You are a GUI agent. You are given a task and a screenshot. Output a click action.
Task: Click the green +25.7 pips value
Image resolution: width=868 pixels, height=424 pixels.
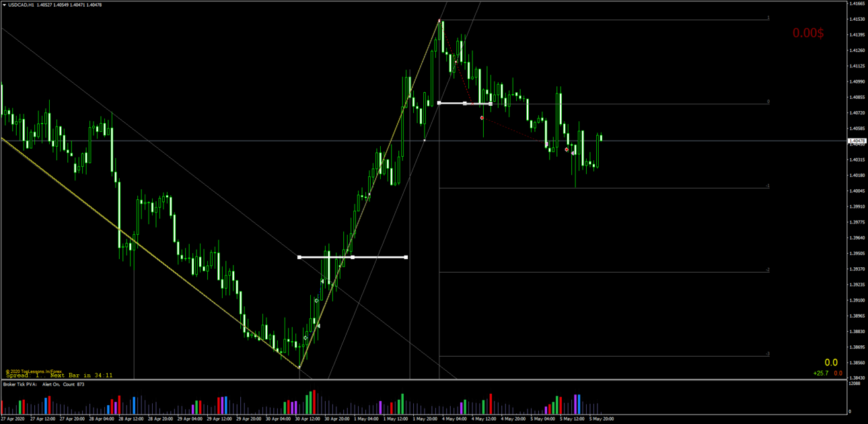click(x=820, y=373)
